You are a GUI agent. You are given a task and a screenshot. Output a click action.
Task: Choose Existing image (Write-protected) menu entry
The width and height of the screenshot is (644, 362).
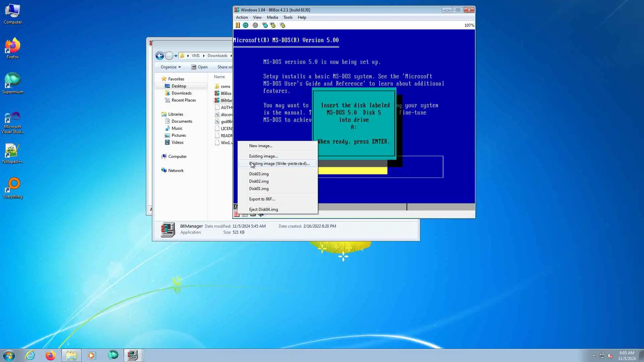pos(279,164)
